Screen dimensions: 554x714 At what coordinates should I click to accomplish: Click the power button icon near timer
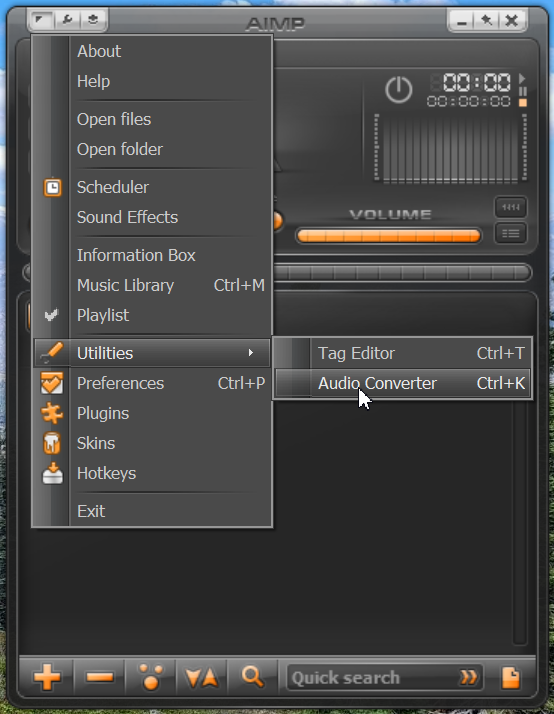398,89
